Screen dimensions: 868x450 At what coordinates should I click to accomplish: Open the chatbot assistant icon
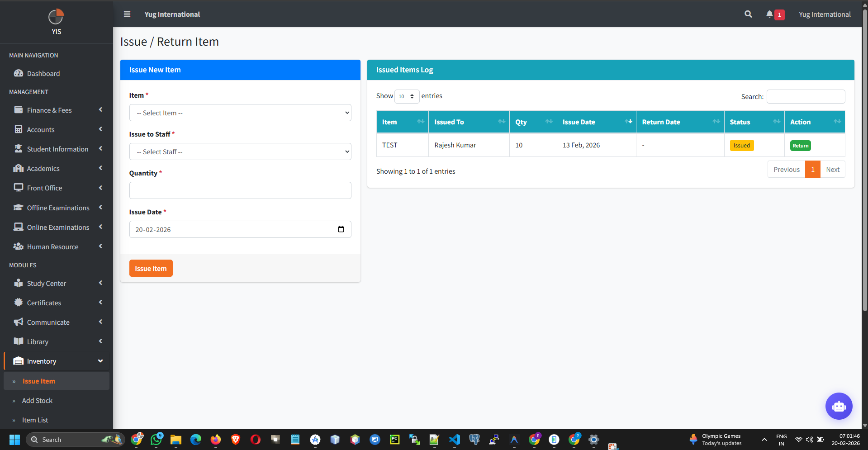pyautogui.click(x=839, y=406)
